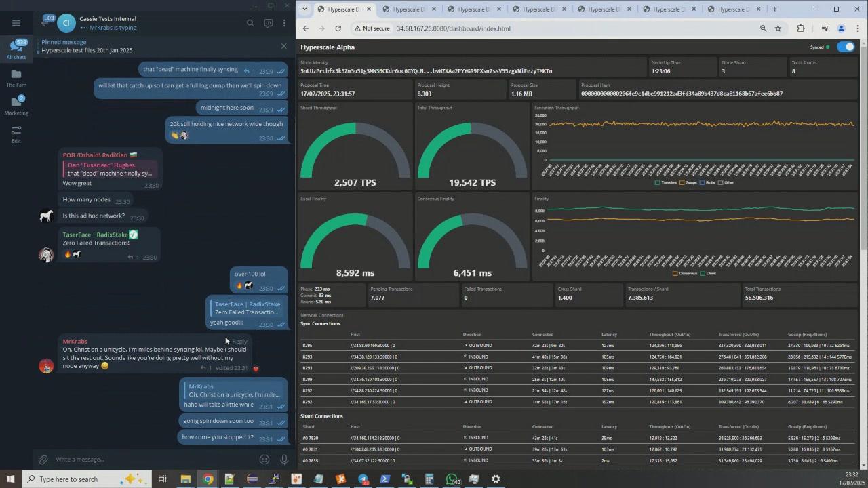Image resolution: width=868 pixels, height=488 pixels.
Task: Open Settings gear from the taskbar
Action: [496, 479]
